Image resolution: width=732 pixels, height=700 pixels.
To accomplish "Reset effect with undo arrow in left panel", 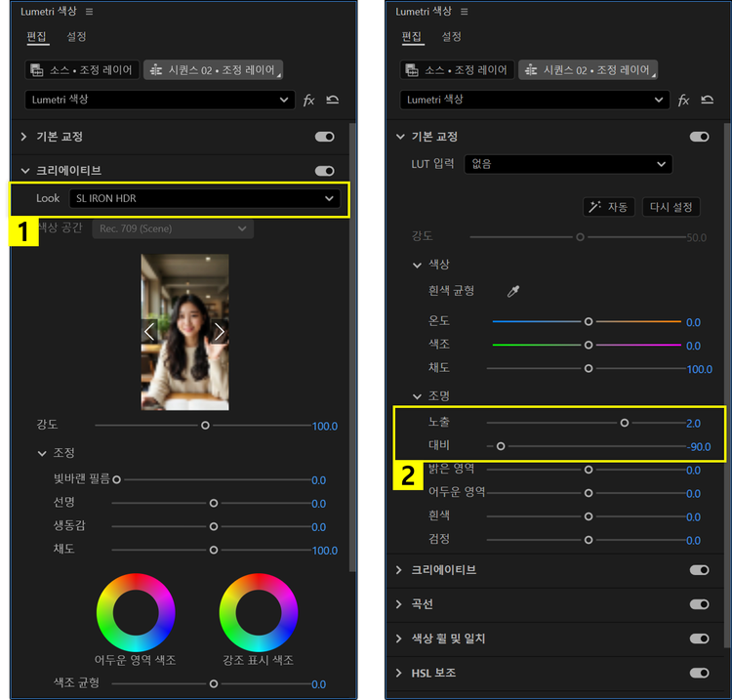I will (333, 100).
